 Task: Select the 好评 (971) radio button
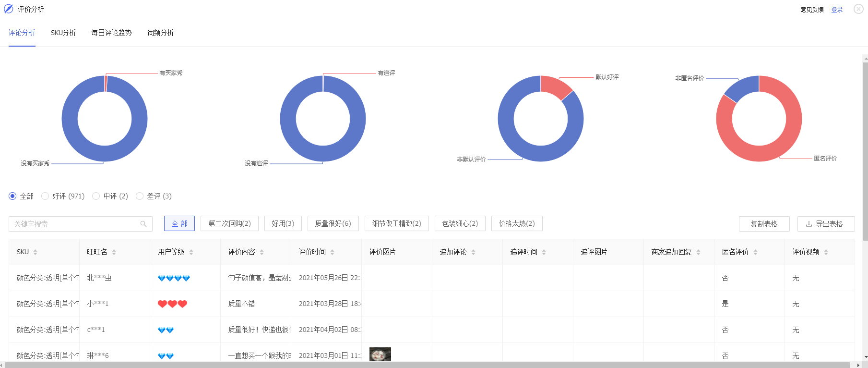tap(45, 196)
